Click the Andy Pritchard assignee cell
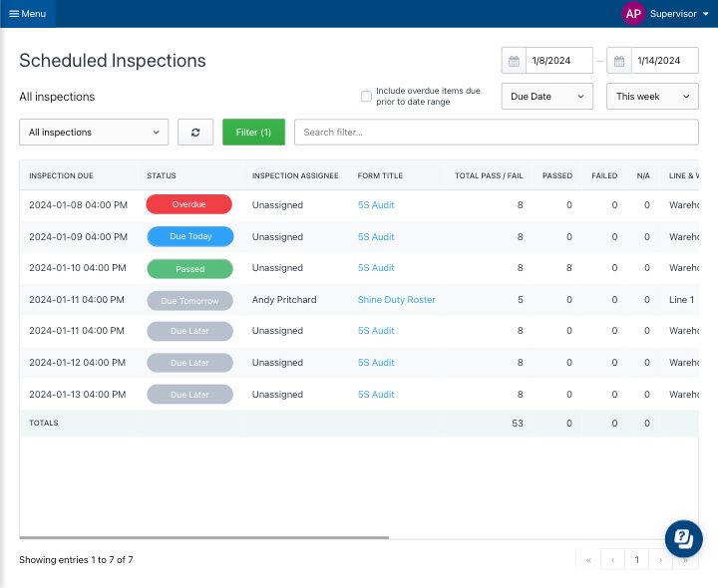Image resolution: width=718 pixels, height=588 pixels. click(284, 300)
